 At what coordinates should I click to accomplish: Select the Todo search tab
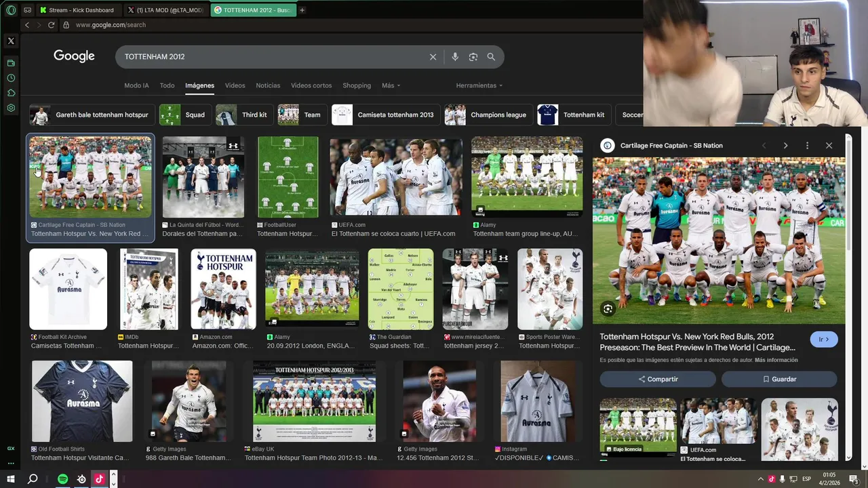pyautogui.click(x=167, y=86)
